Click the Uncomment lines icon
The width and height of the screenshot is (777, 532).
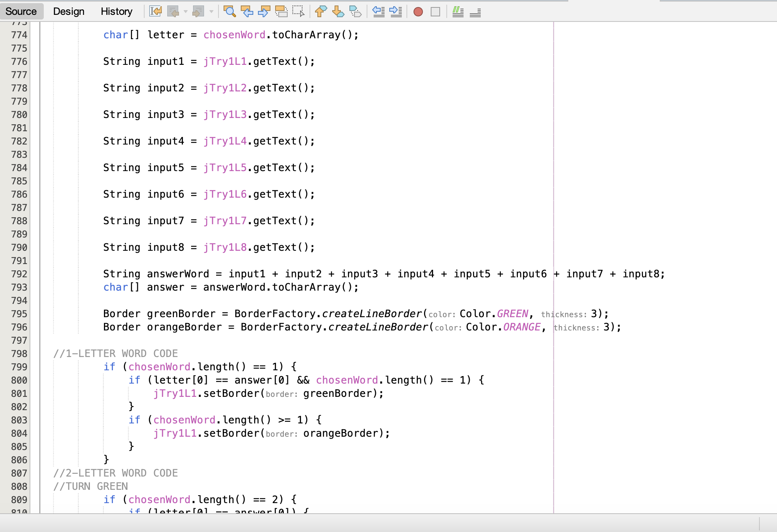pyautogui.click(x=475, y=12)
